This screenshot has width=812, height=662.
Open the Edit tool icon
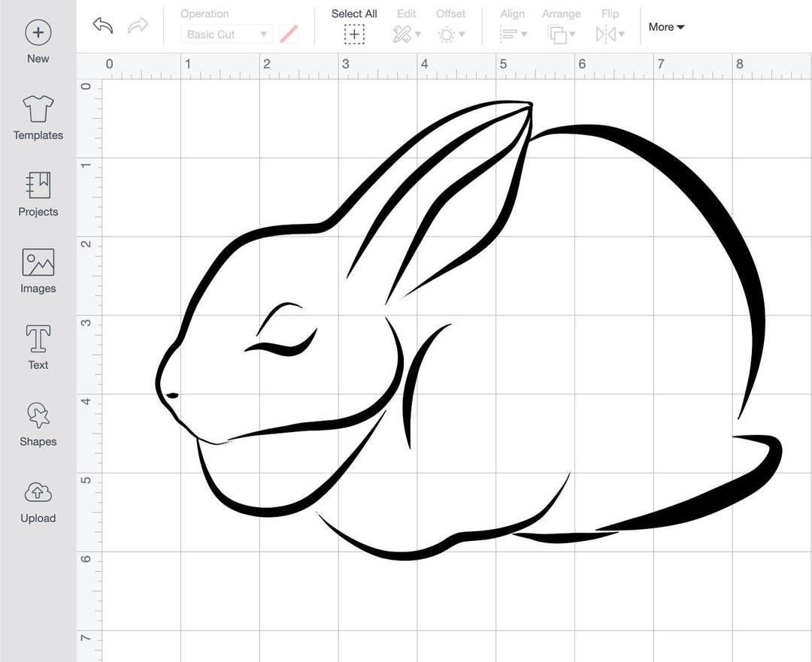(x=401, y=34)
